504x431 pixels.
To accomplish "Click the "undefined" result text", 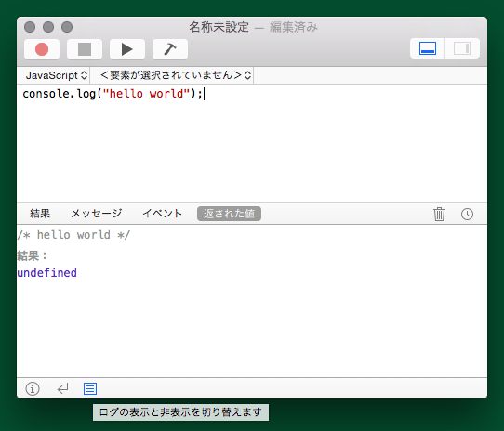I will [x=46, y=273].
